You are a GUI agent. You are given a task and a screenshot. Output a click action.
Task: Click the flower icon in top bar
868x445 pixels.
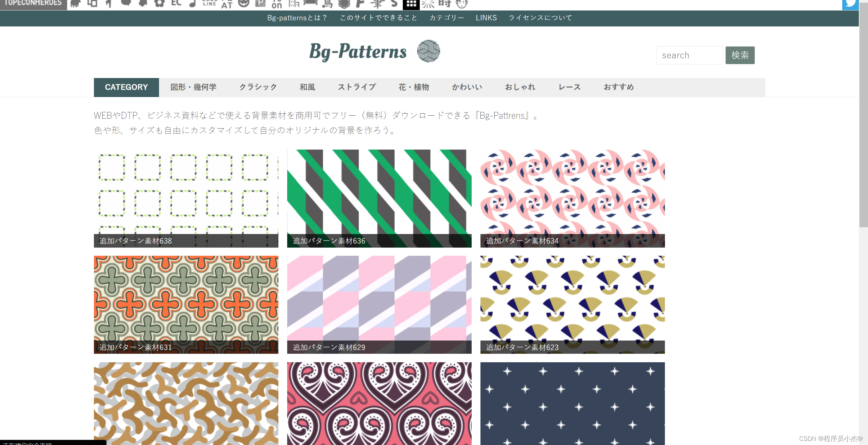tap(159, 3)
